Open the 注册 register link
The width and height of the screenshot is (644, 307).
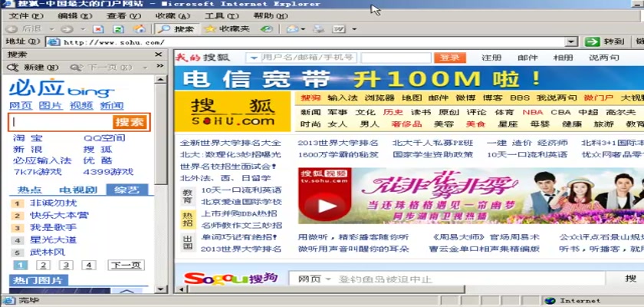[x=491, y=58]
